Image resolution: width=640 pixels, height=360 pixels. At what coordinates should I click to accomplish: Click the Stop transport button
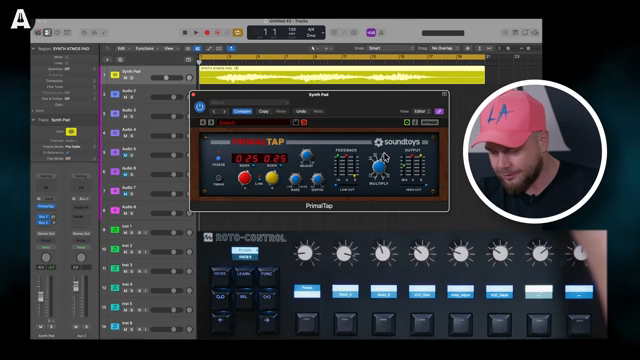[x=184, y=33]
